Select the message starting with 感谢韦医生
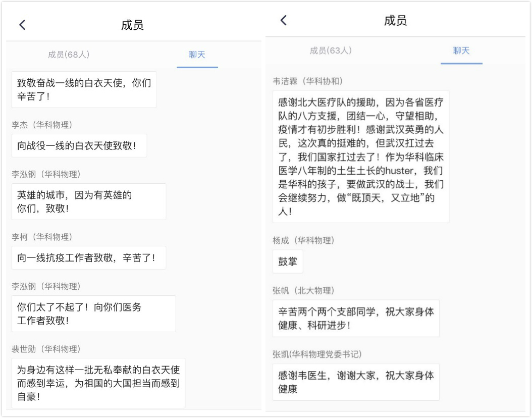The image size is (532, 418). click(355, 382)
